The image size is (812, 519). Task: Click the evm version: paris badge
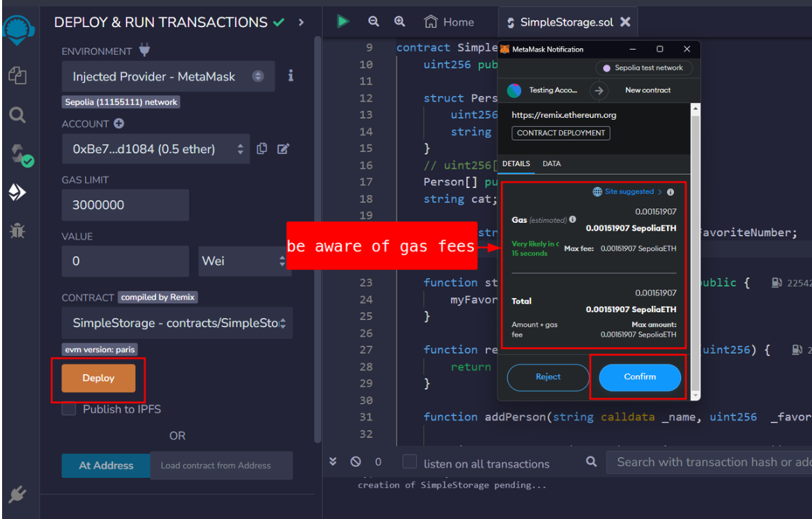click(100, 349)
